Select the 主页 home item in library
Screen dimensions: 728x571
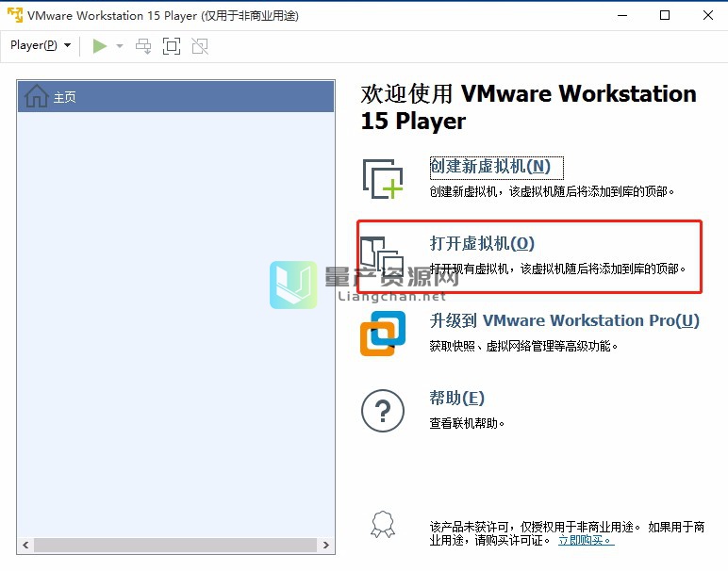176,97
